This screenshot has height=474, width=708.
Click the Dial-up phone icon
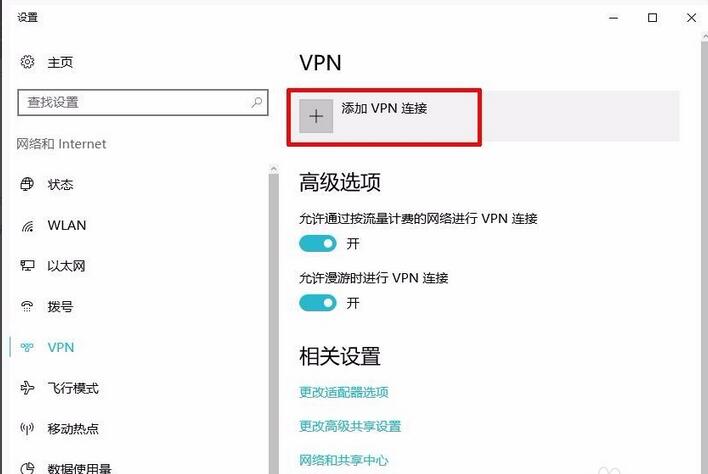point(27,307)
